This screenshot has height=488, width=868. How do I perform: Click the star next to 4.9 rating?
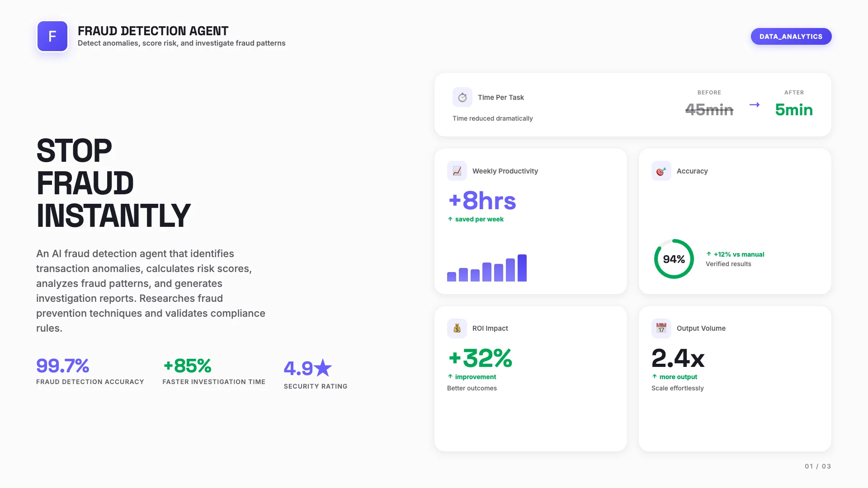(323, 368)
